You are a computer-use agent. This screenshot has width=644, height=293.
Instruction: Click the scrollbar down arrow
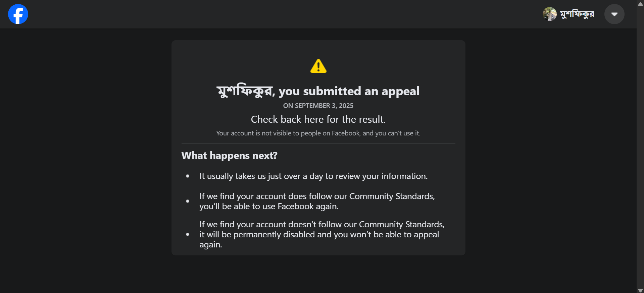[640, 290]
